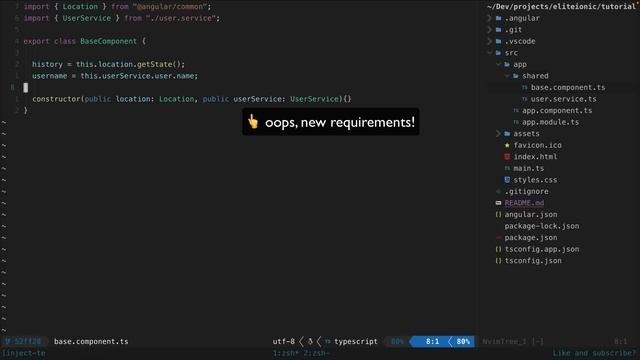Viewport: 640px width, 360px height.
Task: Click the braces icon beside tsconfig.app.json
Action: click(x=498, y=249)
